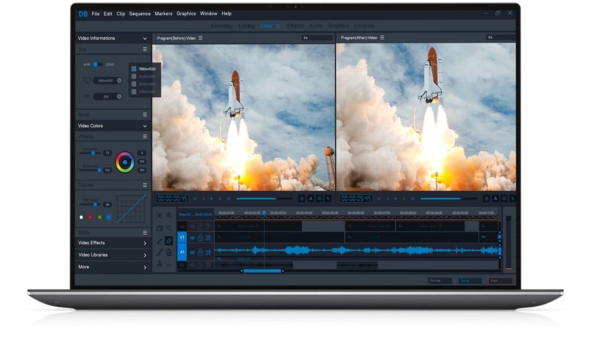Select the red channel curve dot
This screenshot has height=364, width=591.
click(90, 217)
